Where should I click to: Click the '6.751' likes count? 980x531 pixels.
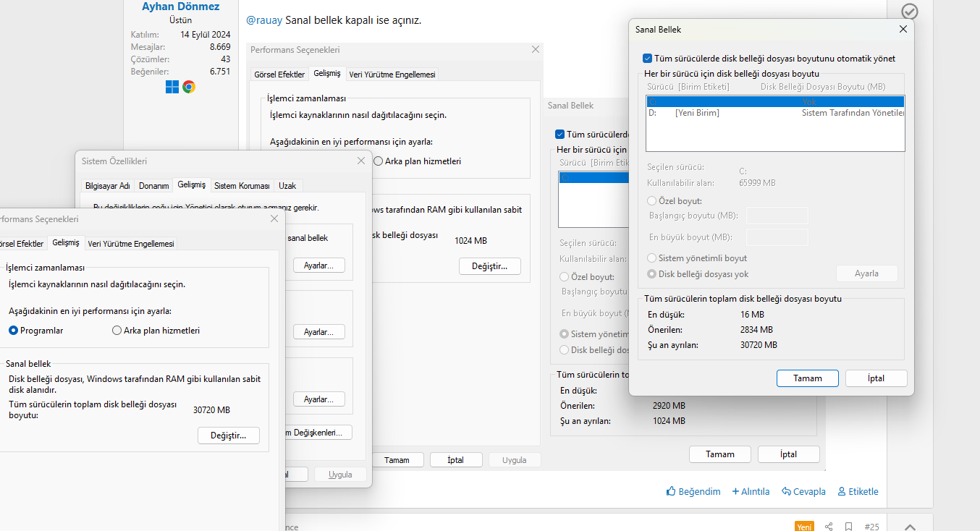[x=220, y=72]
